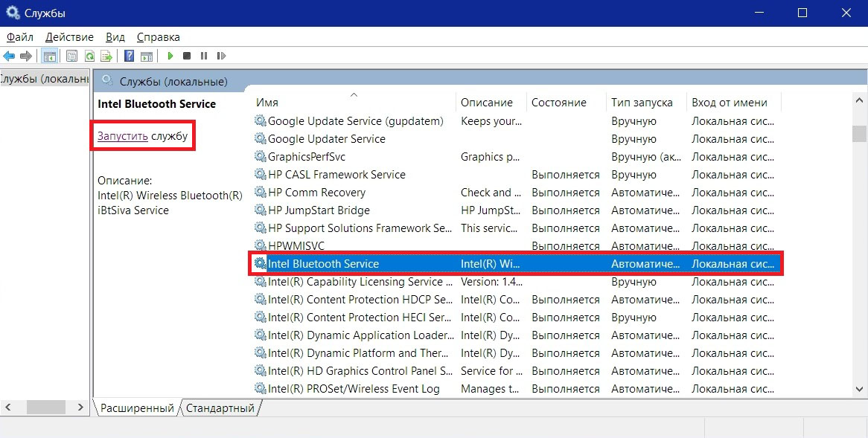Click the Export List toolbar icon
This screenshot has height=438, width=868.
[x=106, y=56]
